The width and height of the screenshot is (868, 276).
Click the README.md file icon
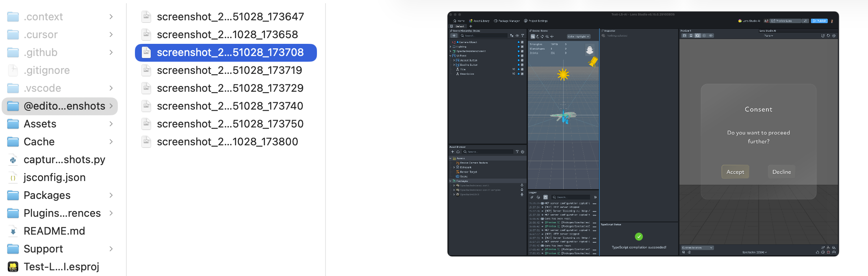[x=13, y=231]
